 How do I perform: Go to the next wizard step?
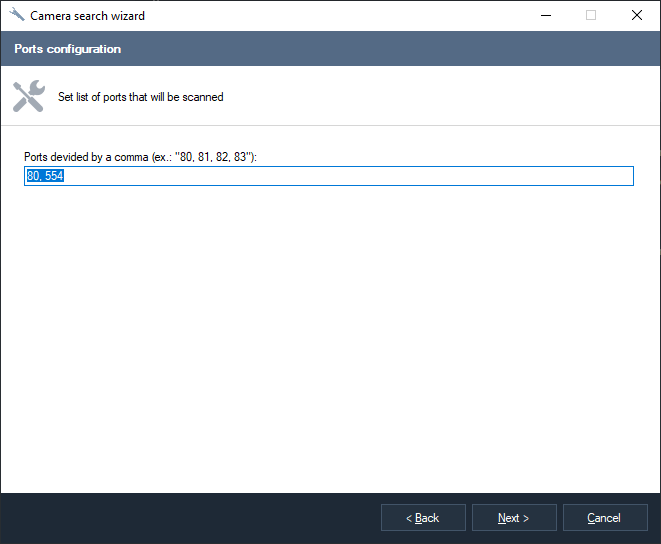514,518
